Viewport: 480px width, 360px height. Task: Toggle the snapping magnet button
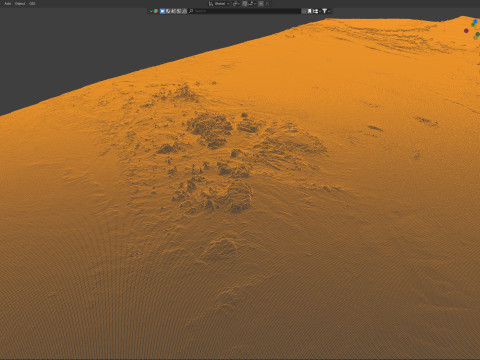point(245,4)
